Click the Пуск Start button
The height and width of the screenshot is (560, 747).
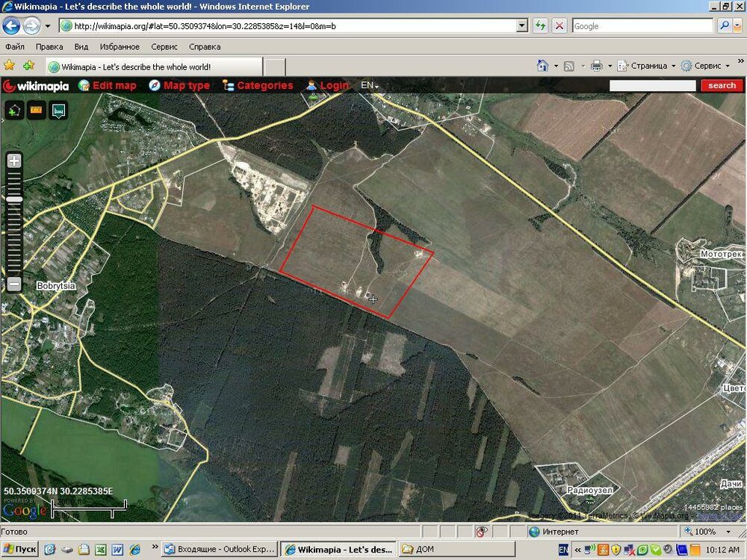19,549
